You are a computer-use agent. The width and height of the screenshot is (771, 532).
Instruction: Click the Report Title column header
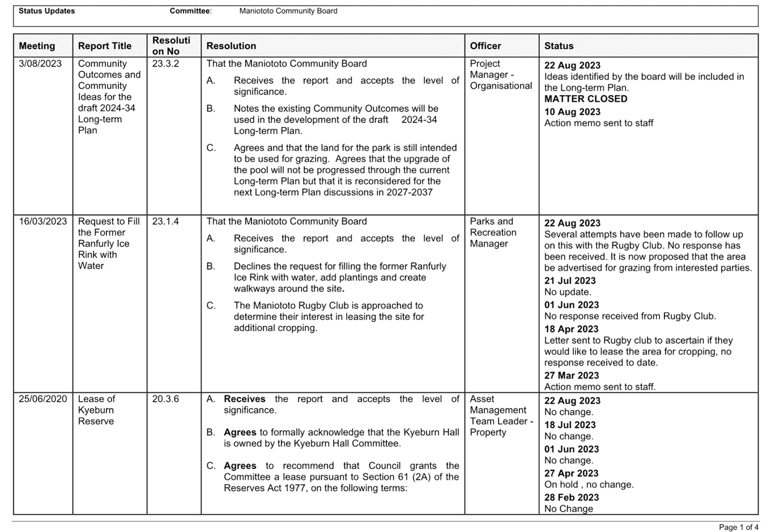tap(105, 46)
